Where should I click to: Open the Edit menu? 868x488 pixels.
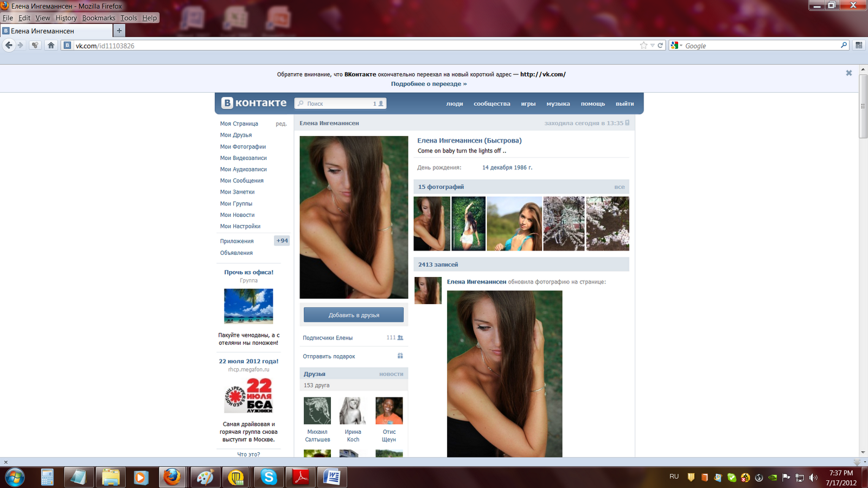coord(24,18)
